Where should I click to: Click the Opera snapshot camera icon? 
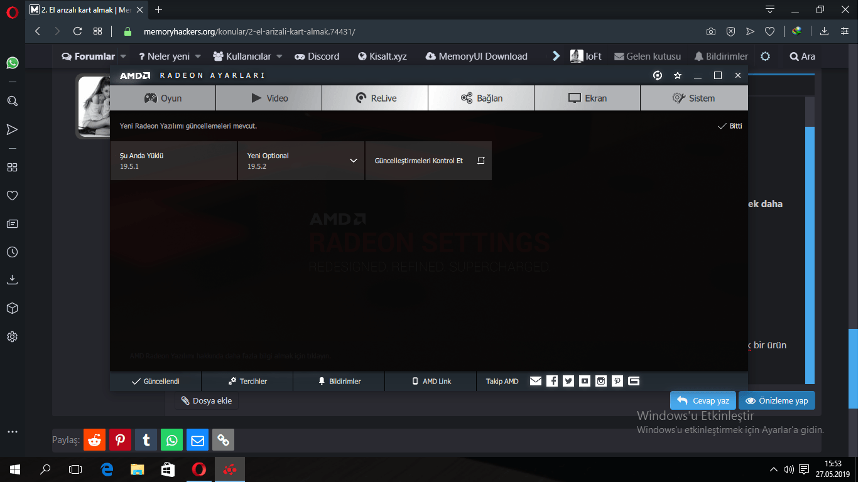pos(710,31)
